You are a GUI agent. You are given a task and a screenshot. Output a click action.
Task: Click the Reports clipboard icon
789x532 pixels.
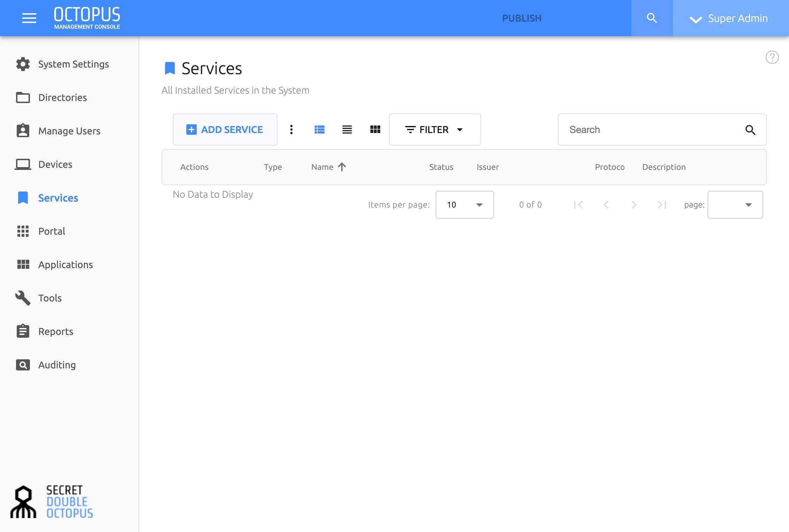(23, 331)
